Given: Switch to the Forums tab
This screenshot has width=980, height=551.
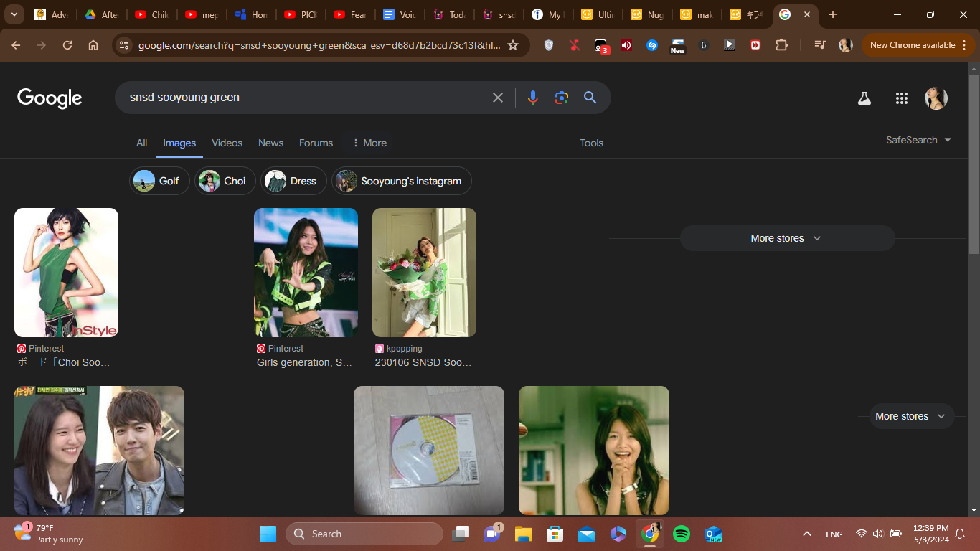Looking at the screenshot, I should point(316,143).
